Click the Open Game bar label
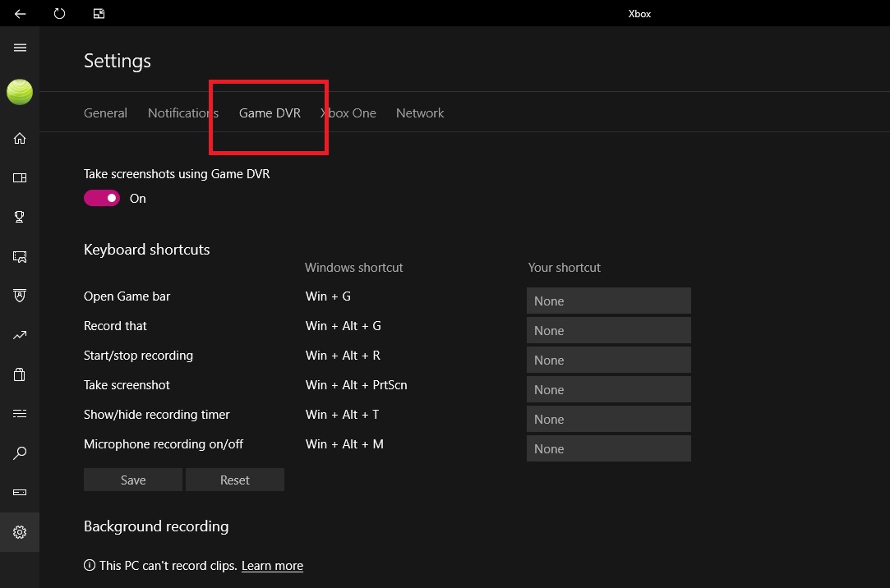 (x=127, y=296)
